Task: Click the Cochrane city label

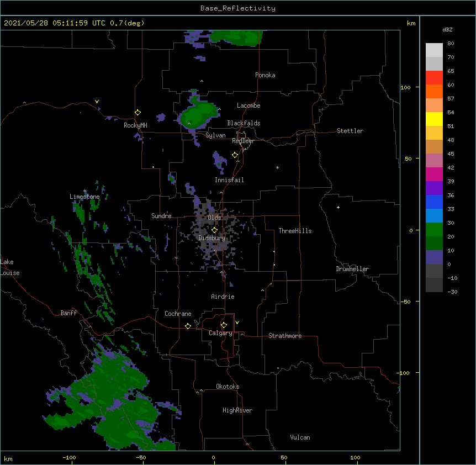Action: coord(178,314)
